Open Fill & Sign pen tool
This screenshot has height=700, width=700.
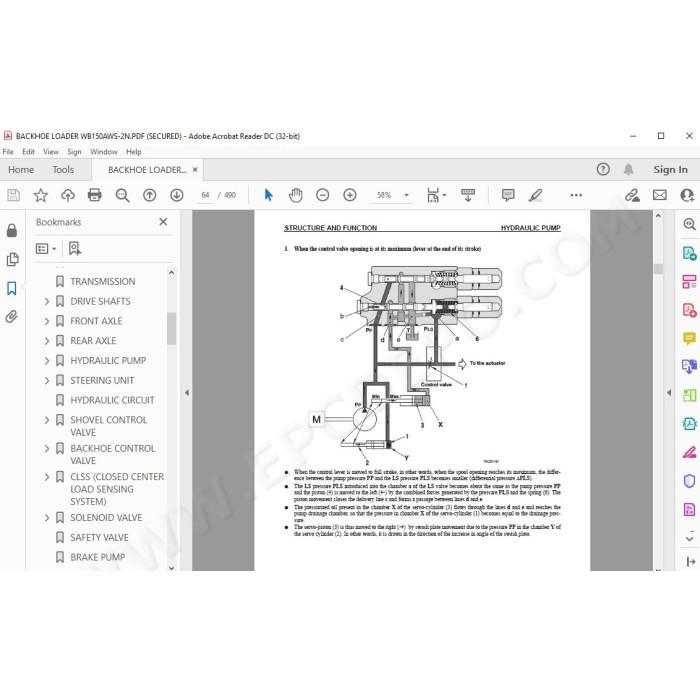690,452
